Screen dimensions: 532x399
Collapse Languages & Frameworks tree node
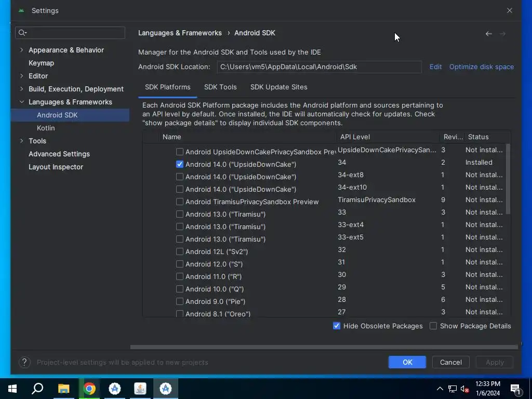pos(22,102)
